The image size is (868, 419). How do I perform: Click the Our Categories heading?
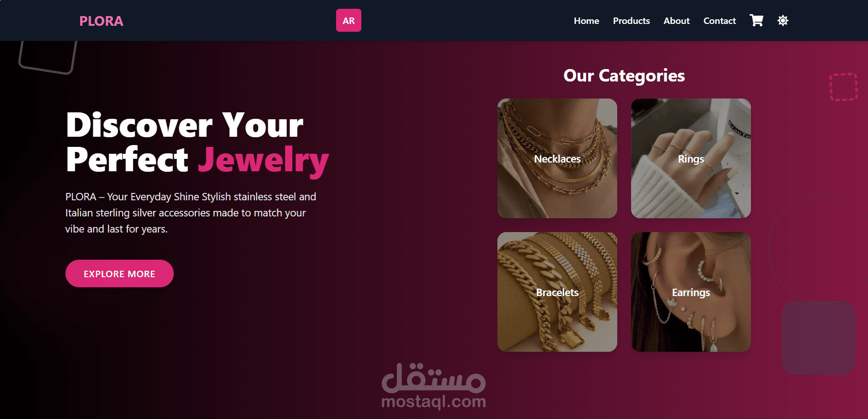(624, 76)
